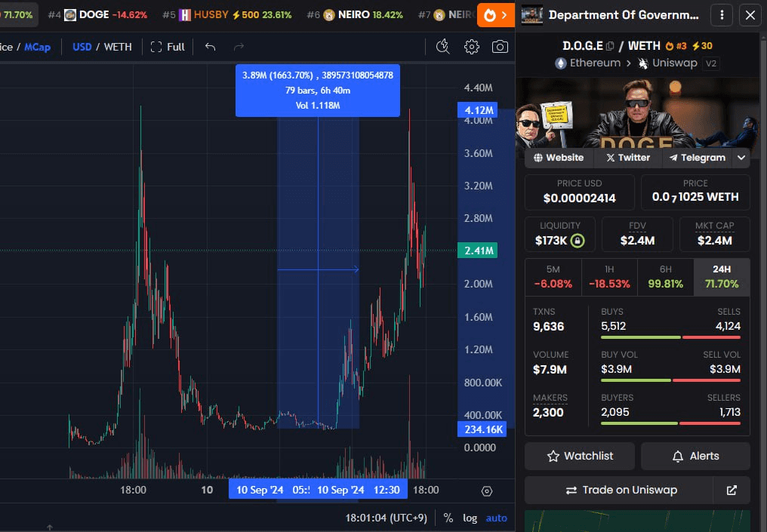Click the MKT CAP $2.4M box
Viewport: 767px width, 532px height.
pos(715,234)
